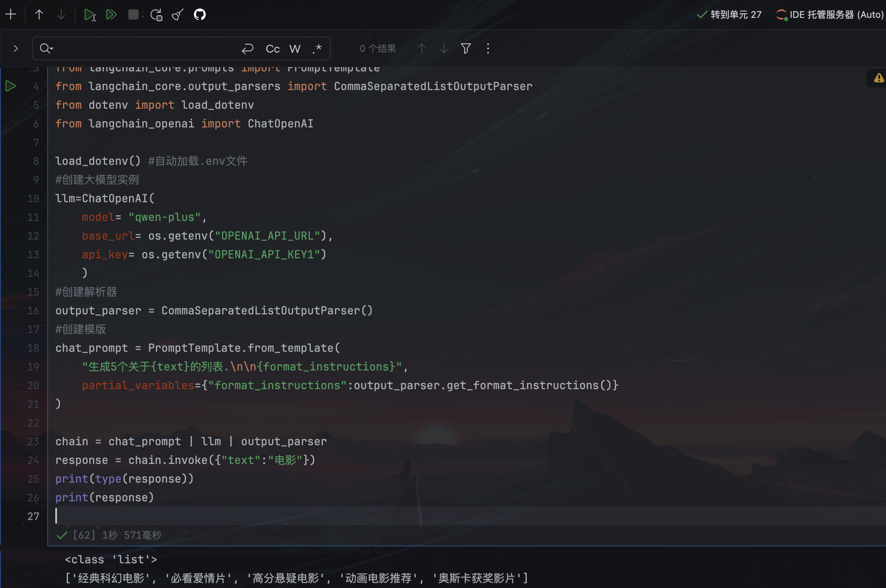This screenshot has height=588, width=886.
Task: Clear all outputs with the broom icon
Action: point(177,14)
